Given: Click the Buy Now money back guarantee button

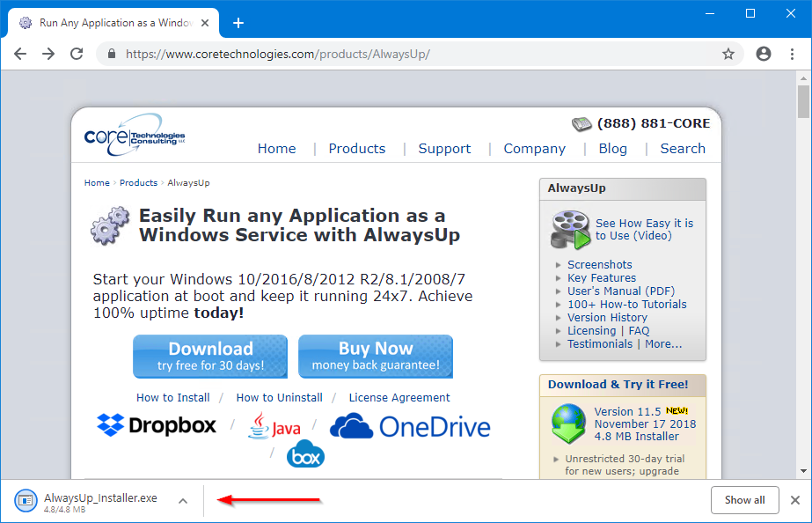Looking at the screenshot, I should tap(376, 357).
